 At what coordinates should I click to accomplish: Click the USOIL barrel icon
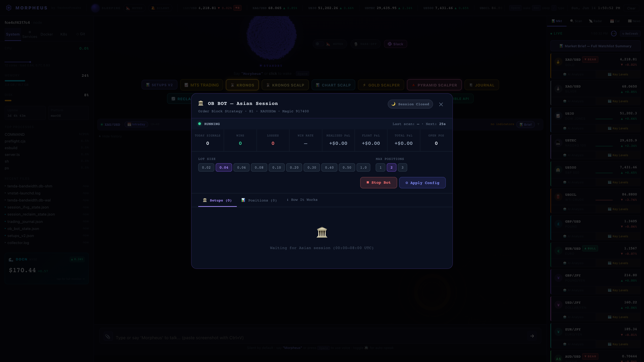click(558, 197)
